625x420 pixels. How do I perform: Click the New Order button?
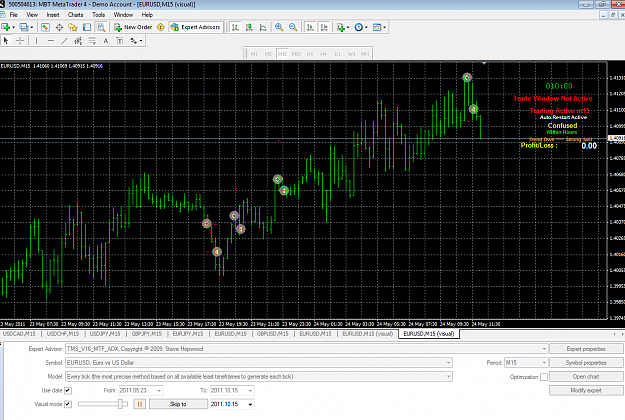click(133, 27)
